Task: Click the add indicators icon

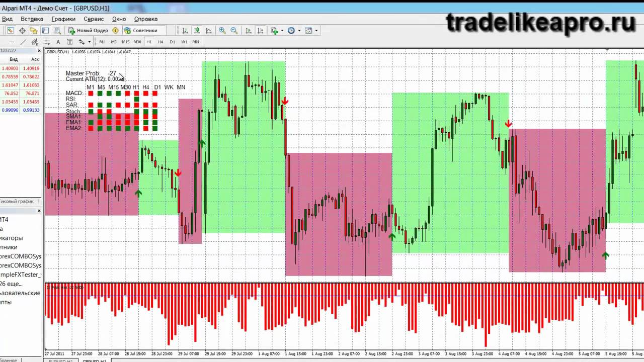Action: 274,31
